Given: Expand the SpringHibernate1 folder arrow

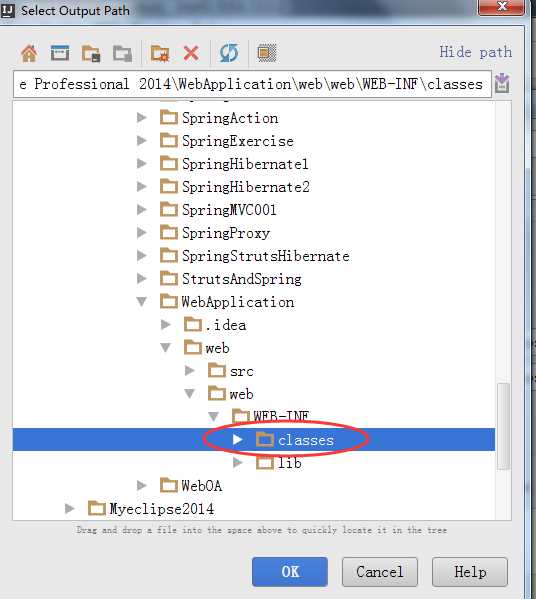Looking at the screenshot, I should click(142, 164).
